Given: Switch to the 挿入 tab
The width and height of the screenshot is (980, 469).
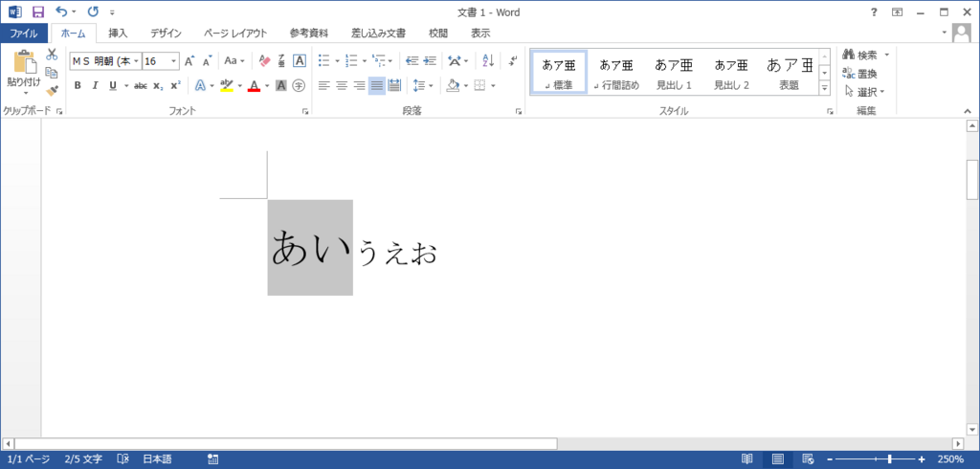Looking at the screenshot, I should tap(118, 33).
